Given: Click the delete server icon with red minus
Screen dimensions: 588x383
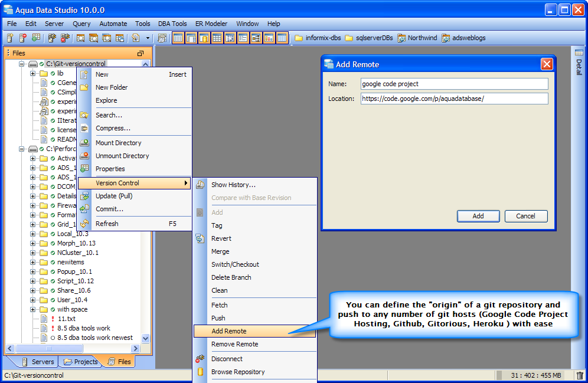Looking at the screenshot, I should coord(23,38).
